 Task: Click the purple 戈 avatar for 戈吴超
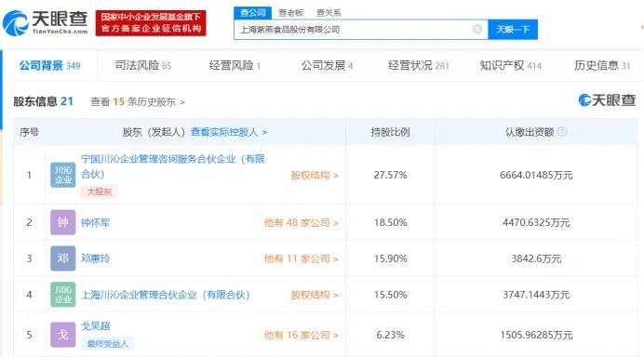point(63,335)
